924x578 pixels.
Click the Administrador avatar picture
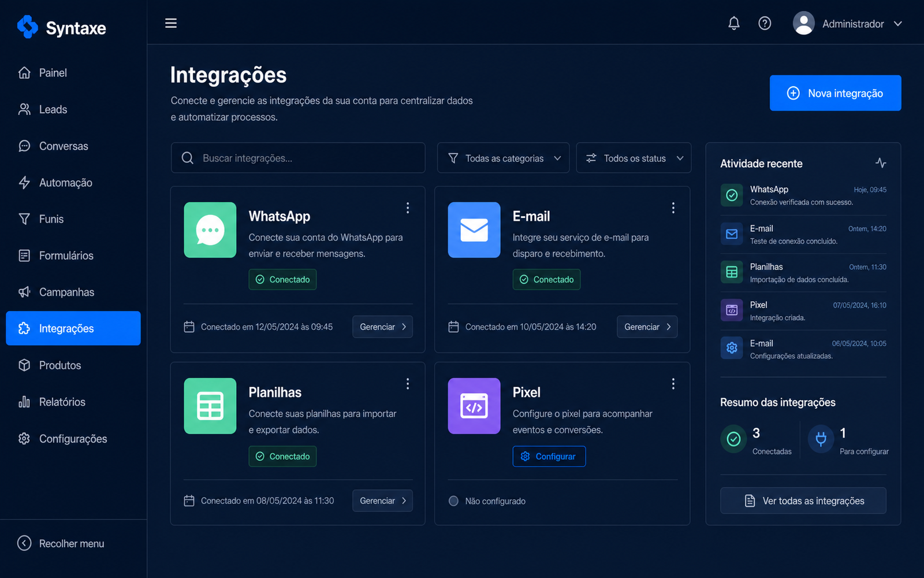[x=803, y=23]
